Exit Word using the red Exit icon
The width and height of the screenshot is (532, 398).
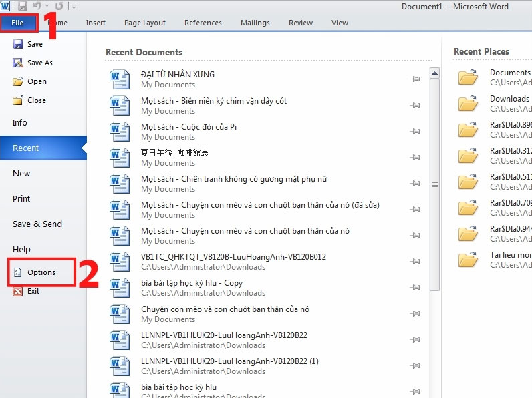18,291
